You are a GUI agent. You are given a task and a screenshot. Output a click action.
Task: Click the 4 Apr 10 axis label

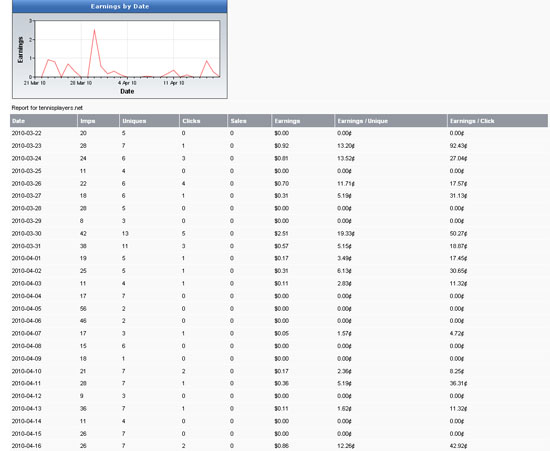tap(127, 83)
